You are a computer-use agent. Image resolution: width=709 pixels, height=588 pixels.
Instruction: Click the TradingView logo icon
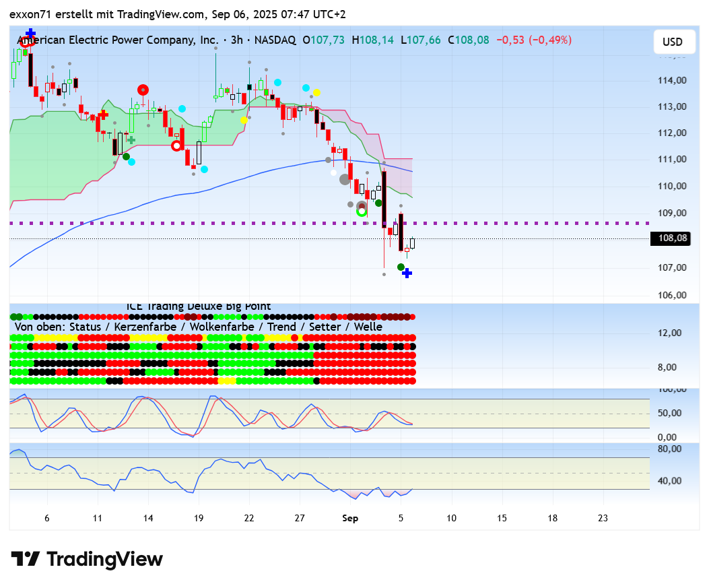point(25,559)
